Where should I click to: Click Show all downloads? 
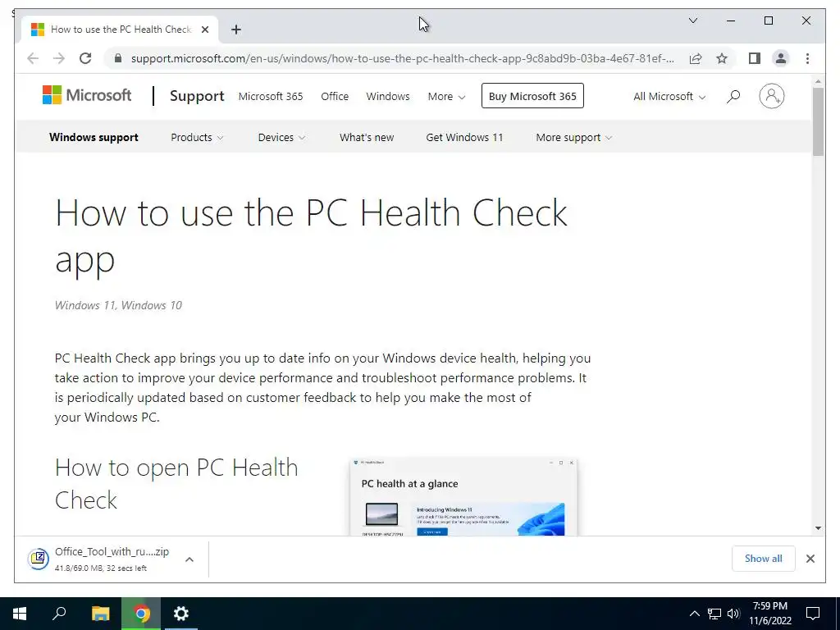click(764, 558)
